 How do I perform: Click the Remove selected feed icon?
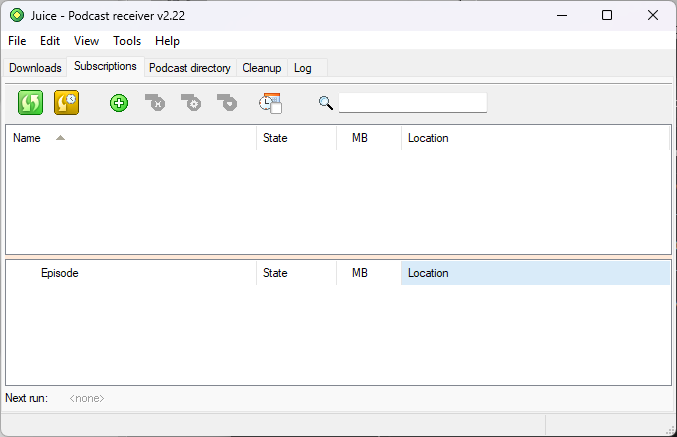[155, 103]
